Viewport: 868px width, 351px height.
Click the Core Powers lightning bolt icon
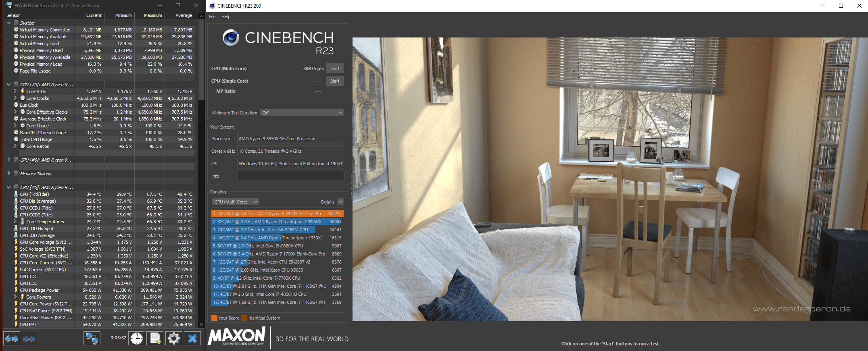[23, 297]
